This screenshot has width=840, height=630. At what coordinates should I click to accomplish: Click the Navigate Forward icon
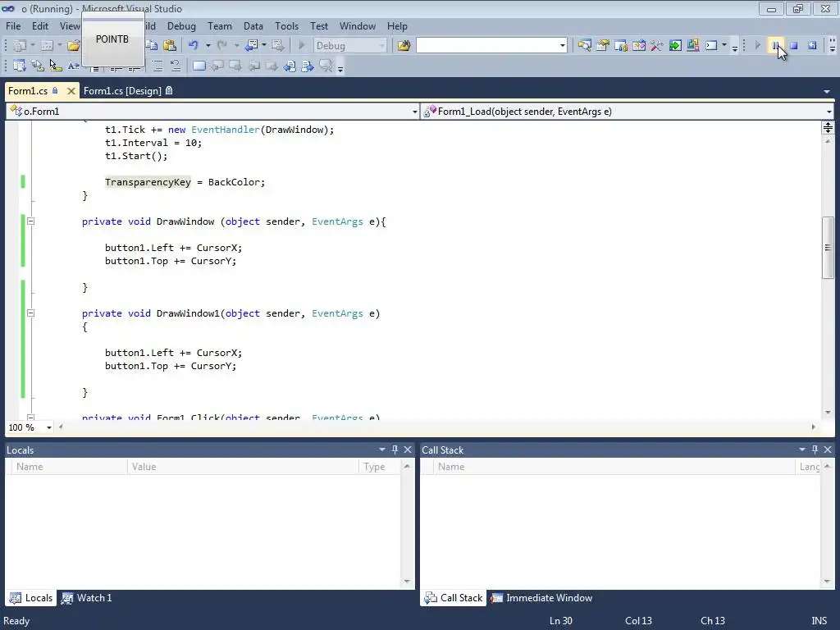tap(277, 46)
